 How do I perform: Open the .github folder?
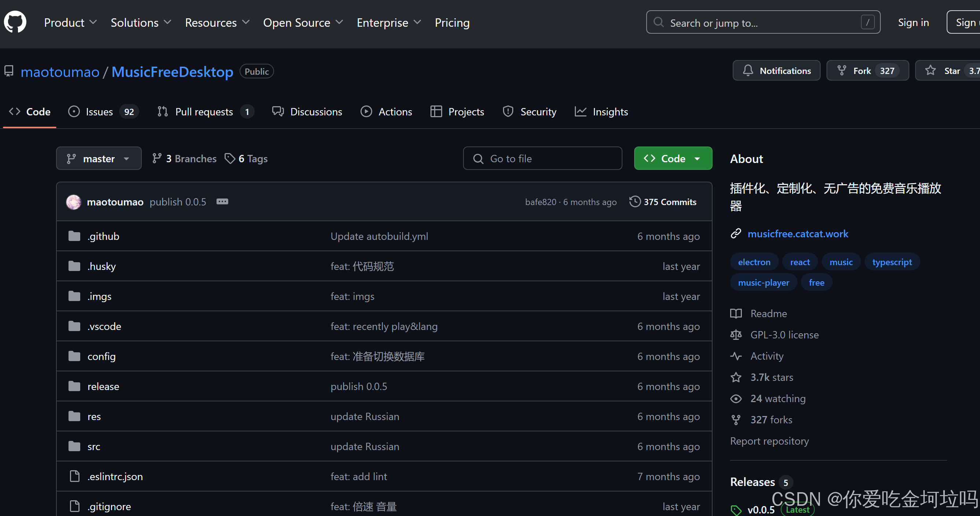(x=103, y=236)
